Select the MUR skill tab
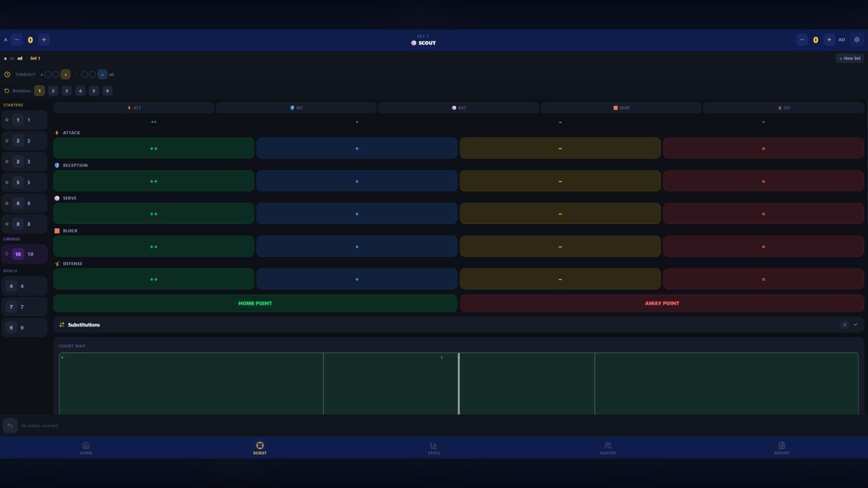Screen dimensions: 868x488 [x=621, y=108]
